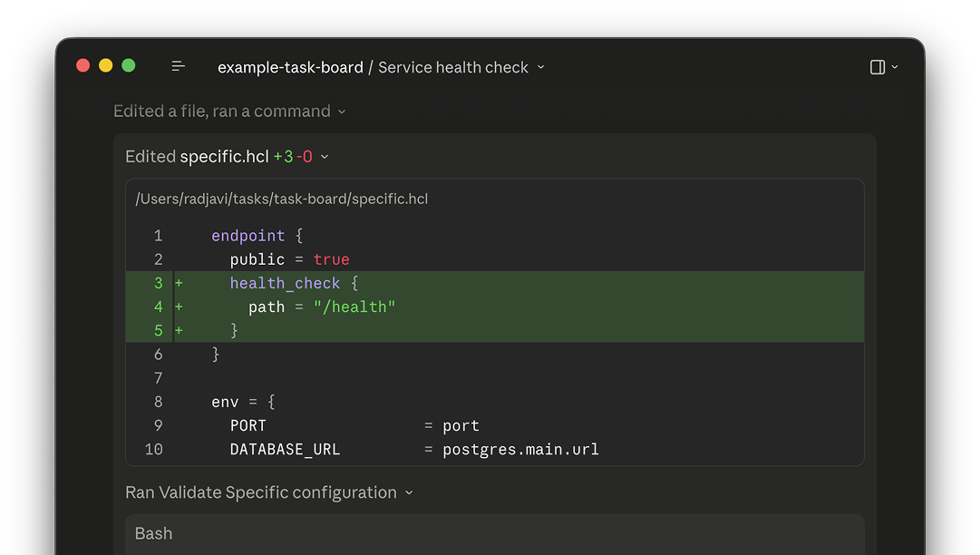
Task: Expand the panel layout dropdown chevron
Action: point(895,67)
